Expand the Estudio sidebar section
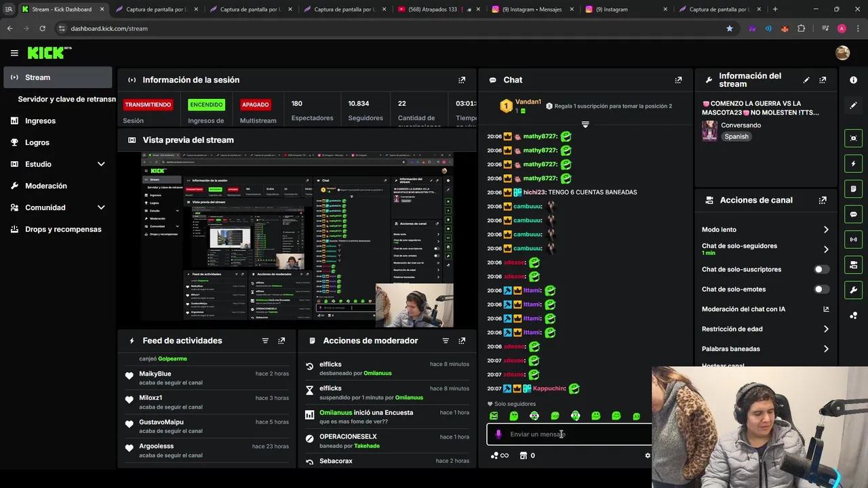Image resolution: width=868 pixels, height=488 pixels. [x=101, y=164]
